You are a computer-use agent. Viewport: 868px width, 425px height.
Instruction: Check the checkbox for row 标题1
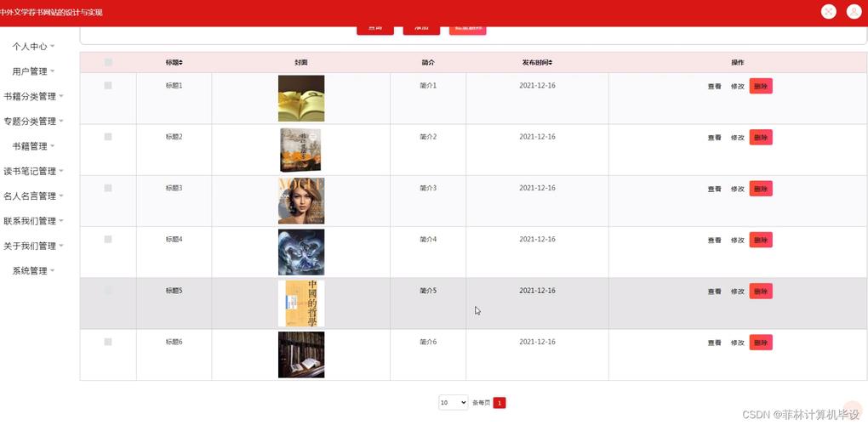pos(108,86)
